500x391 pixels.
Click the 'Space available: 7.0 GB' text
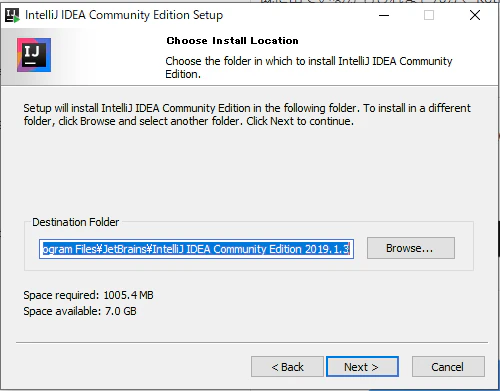(80, 311)
